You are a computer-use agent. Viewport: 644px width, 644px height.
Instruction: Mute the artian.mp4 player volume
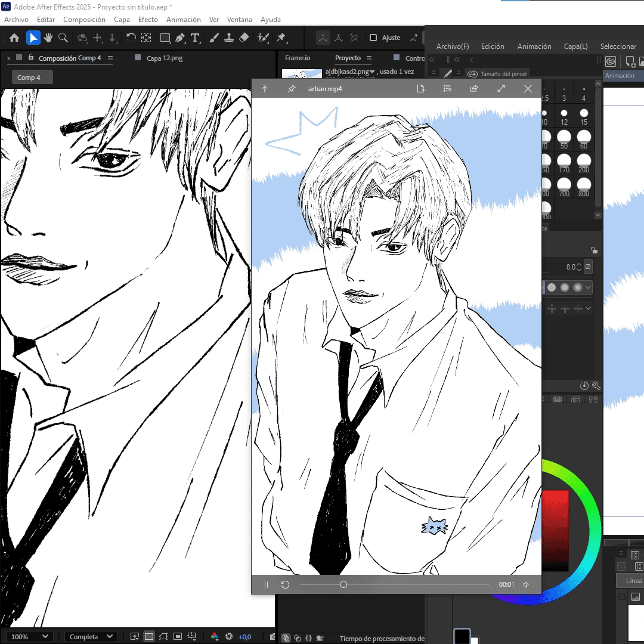(x=526, y=584)
